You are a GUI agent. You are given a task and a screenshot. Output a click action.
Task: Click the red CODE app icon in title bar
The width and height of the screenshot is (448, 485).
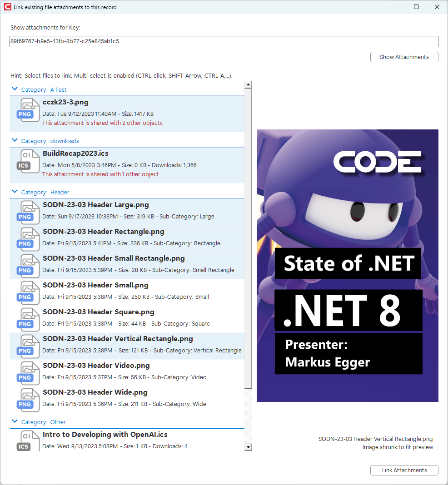[x=7, y=7]
